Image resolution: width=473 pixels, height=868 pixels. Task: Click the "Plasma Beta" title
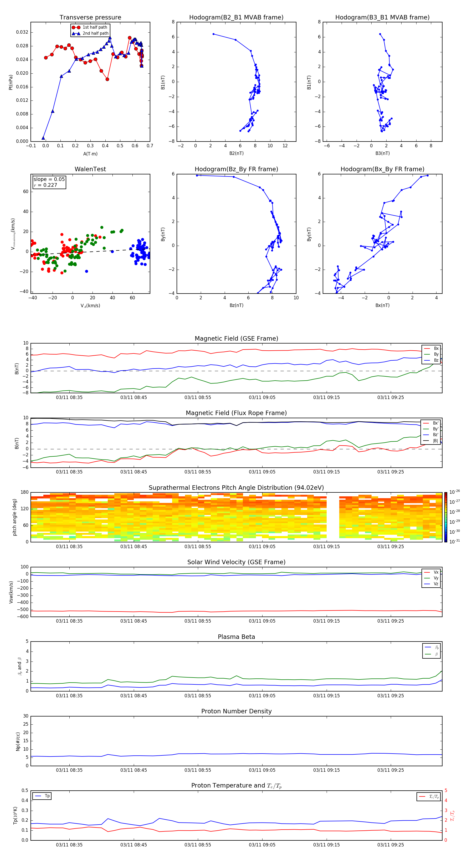point(236,637)
